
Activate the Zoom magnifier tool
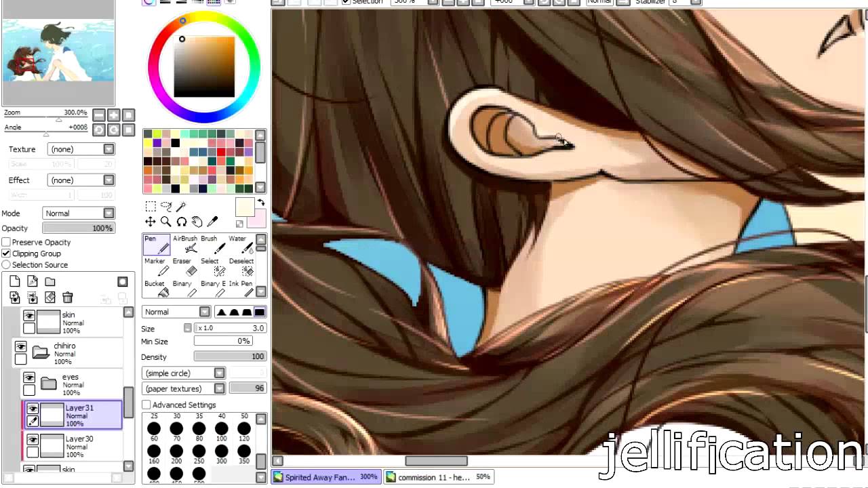166,222
